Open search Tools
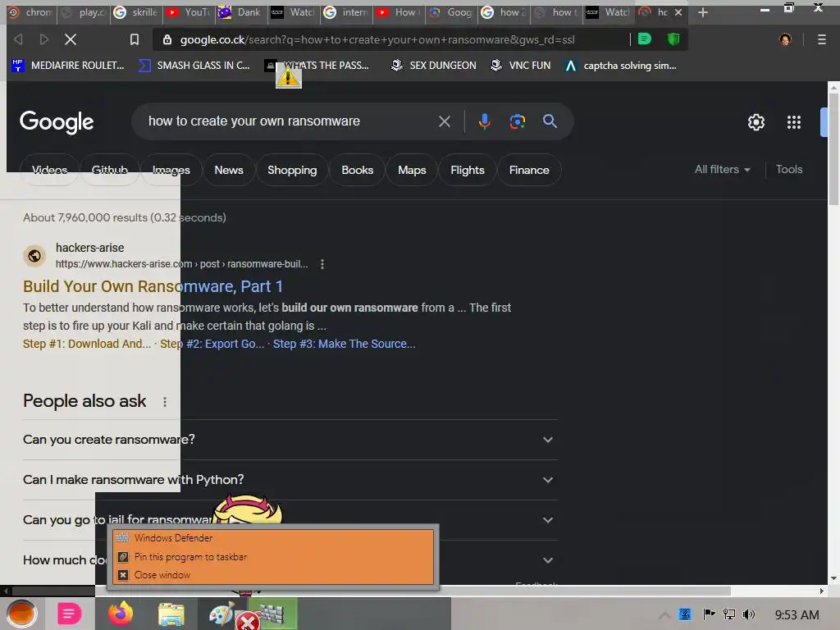The height and width of the screenshot is (630, 840). pos(788,169)
